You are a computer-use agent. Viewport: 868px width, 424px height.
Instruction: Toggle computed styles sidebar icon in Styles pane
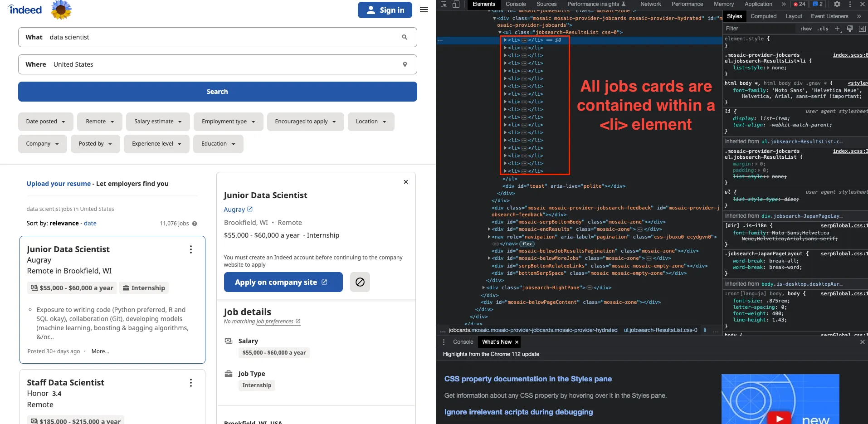click(x=862, y=29)
